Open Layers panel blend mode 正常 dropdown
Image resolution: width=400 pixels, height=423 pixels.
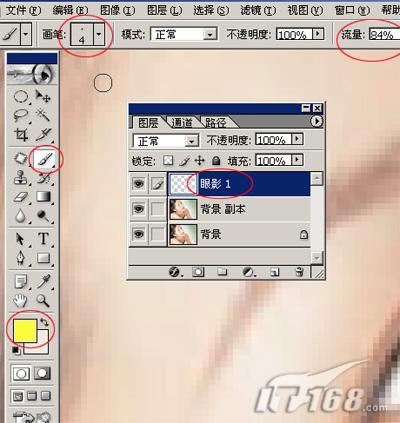click(x=191, y=141)
